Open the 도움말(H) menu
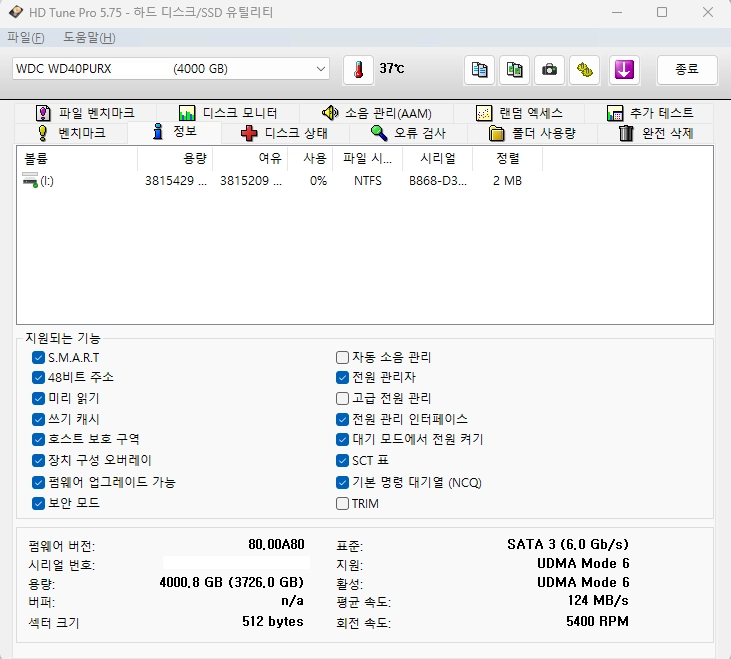The width and height of the screenshot is (731, 659). point(89,37)
